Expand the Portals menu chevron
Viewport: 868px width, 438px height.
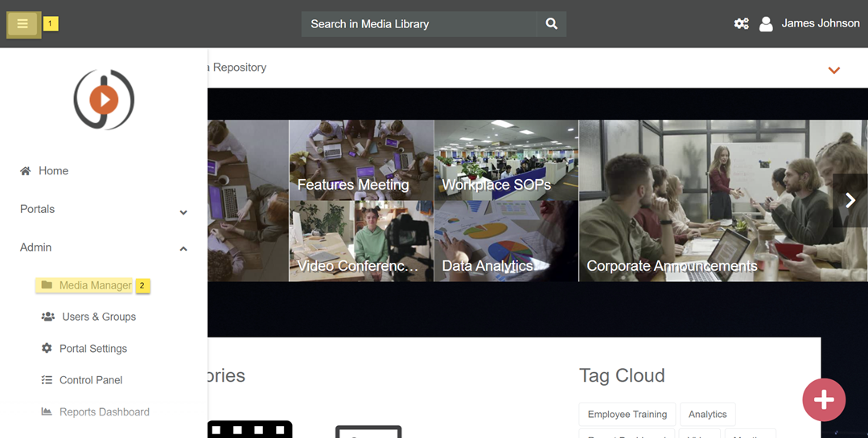(183, 212)
